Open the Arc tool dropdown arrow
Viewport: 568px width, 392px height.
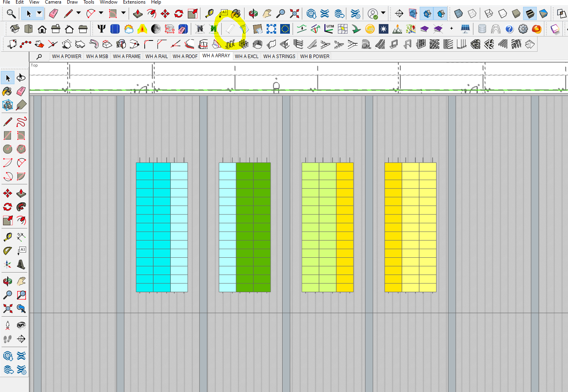click(x=101, y=13)
